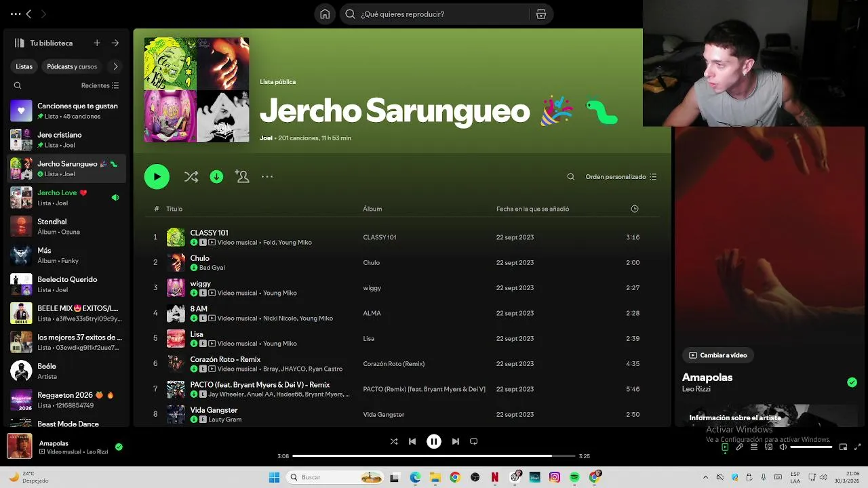Sort by Fecha en la que se añadió
Viewport: 868px width, 488px height.
tap(533, 209)
